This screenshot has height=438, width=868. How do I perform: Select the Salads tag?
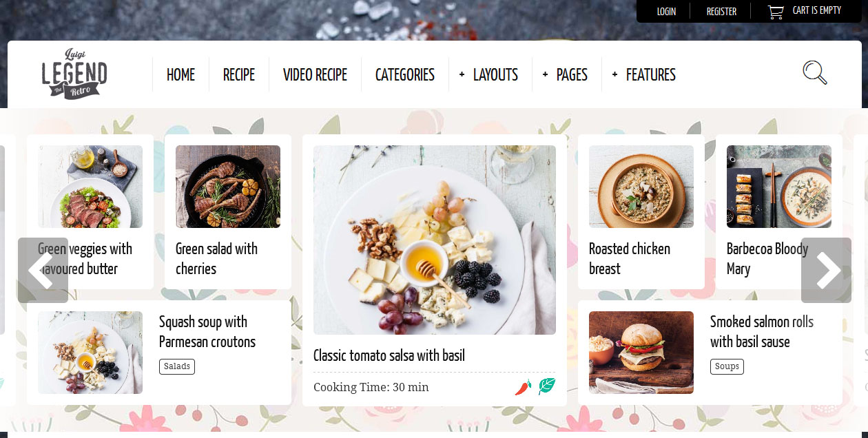pyautogui.click(x=177, y=366)
